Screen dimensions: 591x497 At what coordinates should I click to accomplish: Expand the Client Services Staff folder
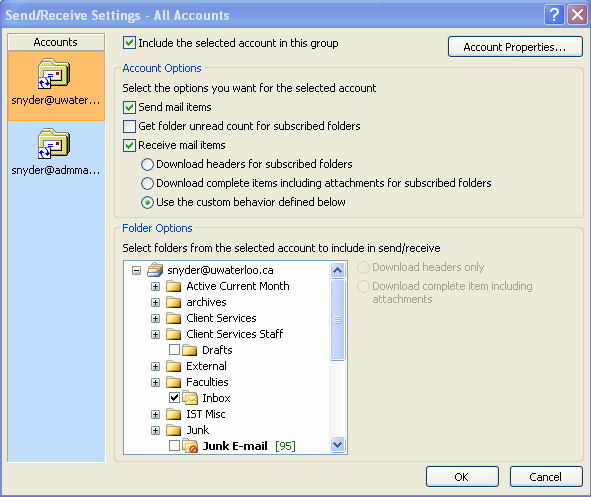pyautogui.click(x=155, y=335)
